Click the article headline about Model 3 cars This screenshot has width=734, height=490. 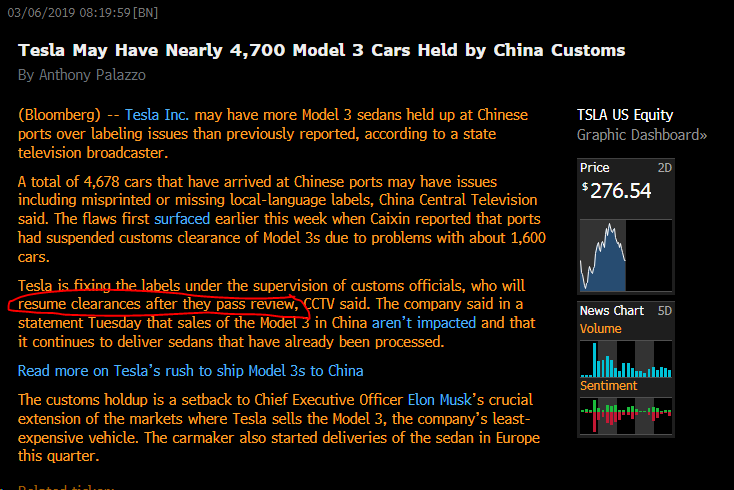[321, 50]
